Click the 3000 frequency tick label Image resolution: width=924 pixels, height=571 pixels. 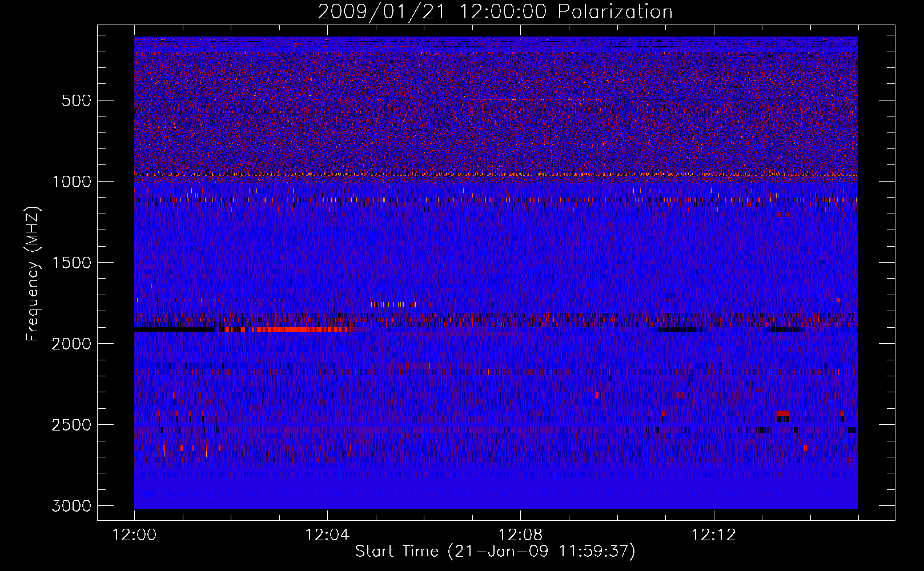point(72,506)
